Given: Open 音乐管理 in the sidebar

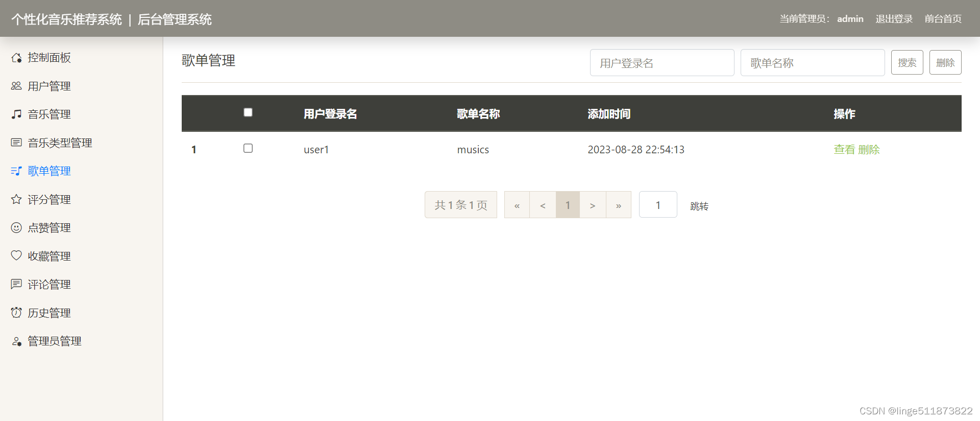Looking at the screenshot, I should pyautogui.click(x=50, y=114).
